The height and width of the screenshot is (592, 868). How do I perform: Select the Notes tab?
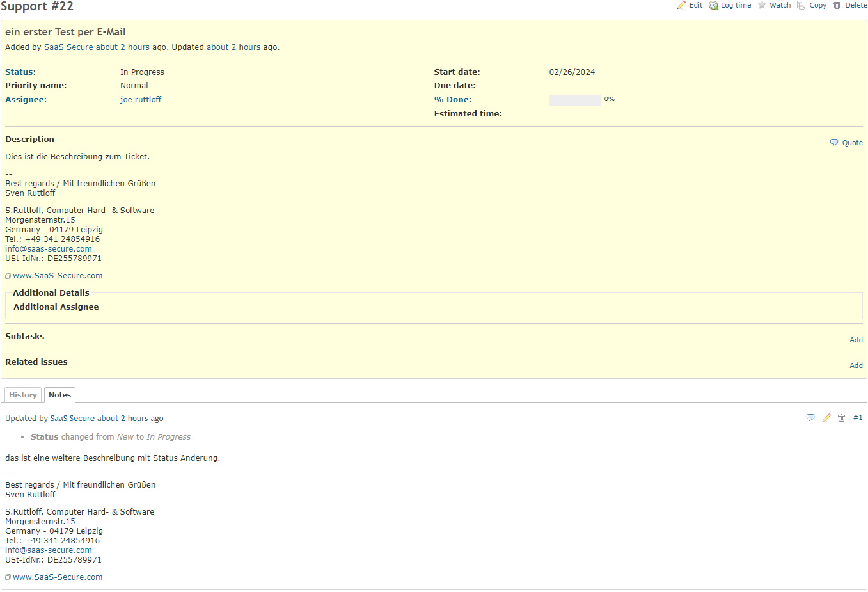[x=59, y=395]
